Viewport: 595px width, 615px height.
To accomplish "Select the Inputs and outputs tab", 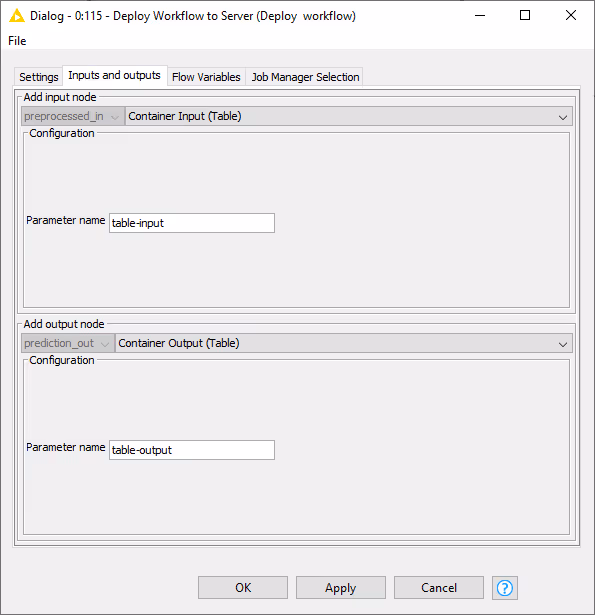I will (115, 75).
